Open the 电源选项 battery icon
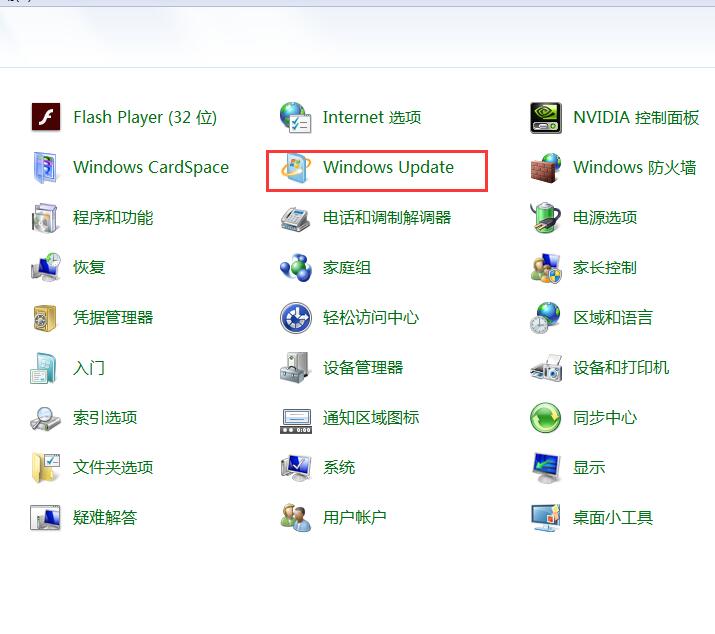This screenshot has height=634, width=715. click(545, 218)
